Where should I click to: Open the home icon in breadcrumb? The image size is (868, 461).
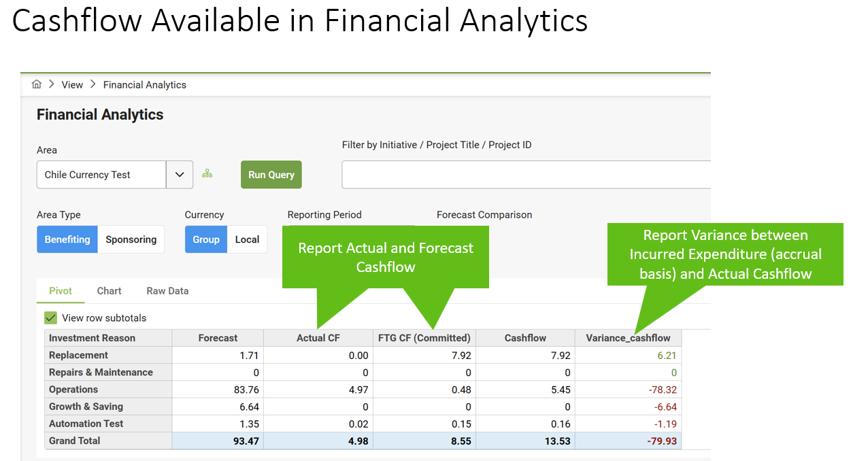pyautogui.click(x=37, y=84)
